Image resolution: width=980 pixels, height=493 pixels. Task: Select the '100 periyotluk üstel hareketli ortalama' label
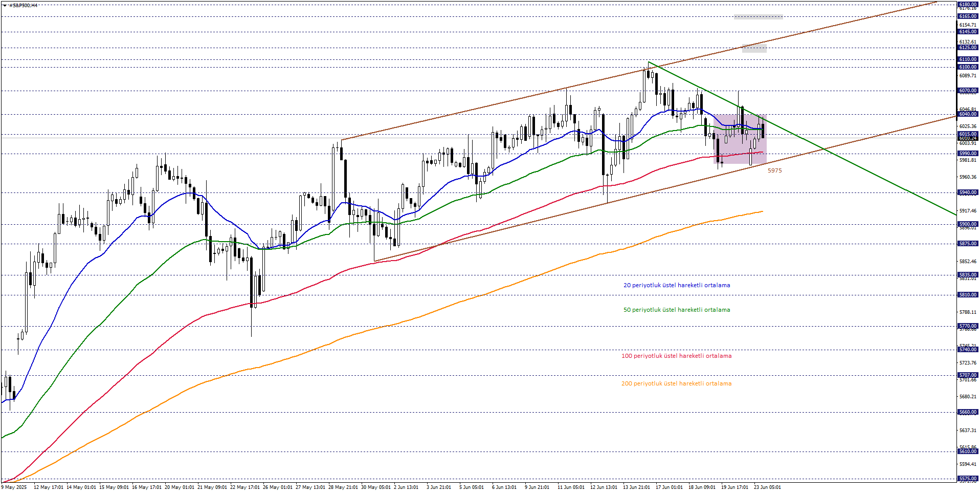676,356
